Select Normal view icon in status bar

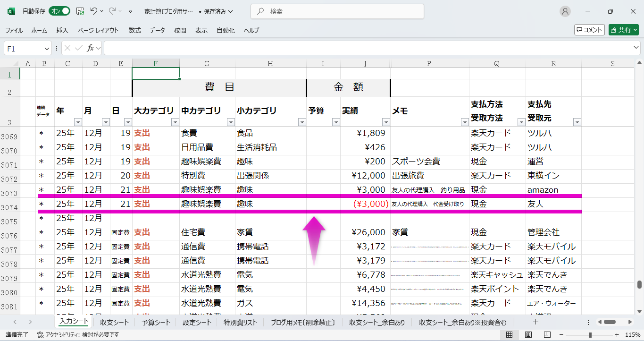[510, 335]
